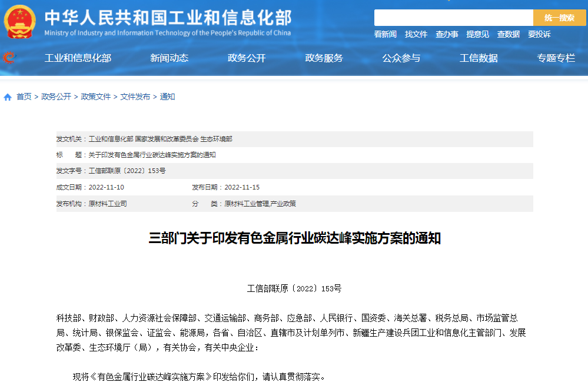Open the 找文件 link
The image size is (588, 392).
[416, 35]
